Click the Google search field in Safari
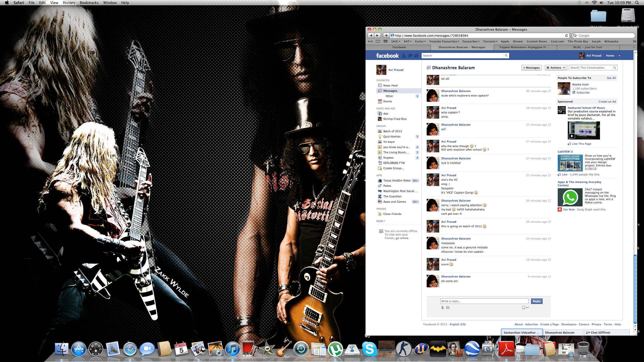Image resolution: width=644 pixels, height=362 pixels. point(603,35)
